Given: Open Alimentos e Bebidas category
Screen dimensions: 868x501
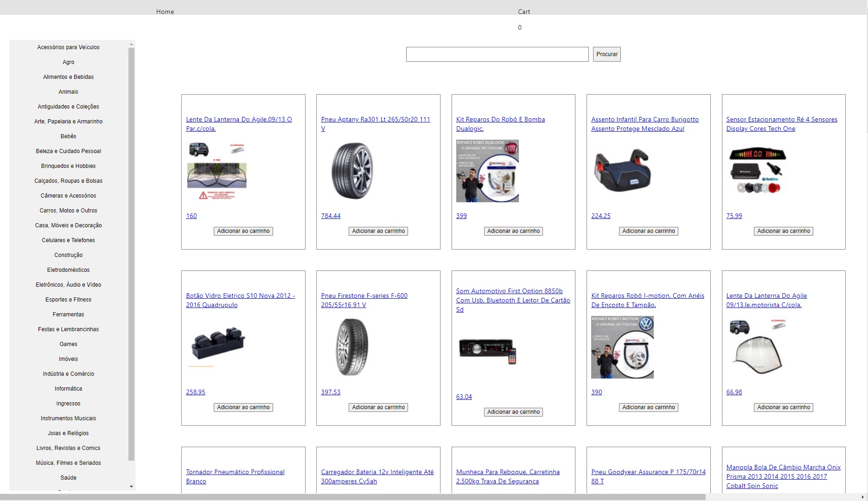Looking at the screenshot, I should click(x=68, y=77).
